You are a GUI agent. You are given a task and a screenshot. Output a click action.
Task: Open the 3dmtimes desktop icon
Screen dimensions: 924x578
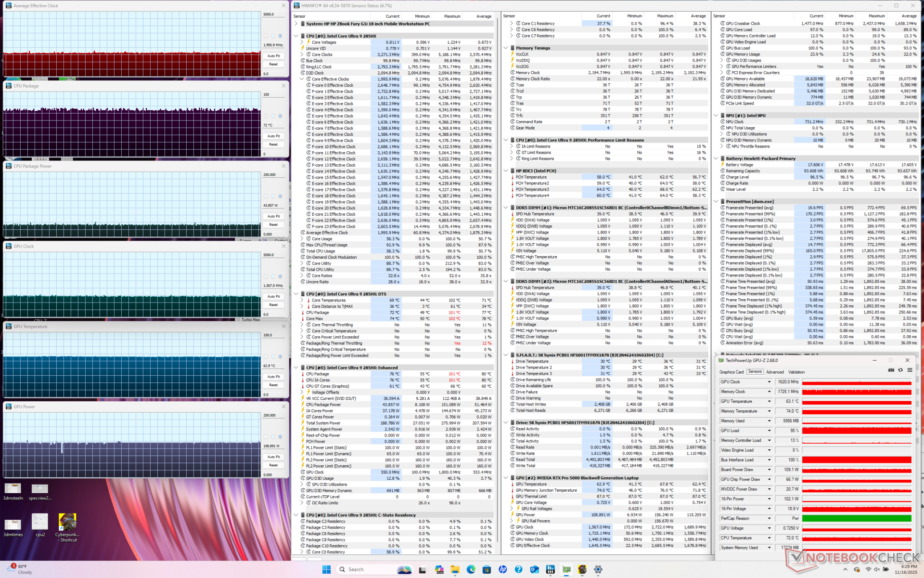click(x=13, y=526)
